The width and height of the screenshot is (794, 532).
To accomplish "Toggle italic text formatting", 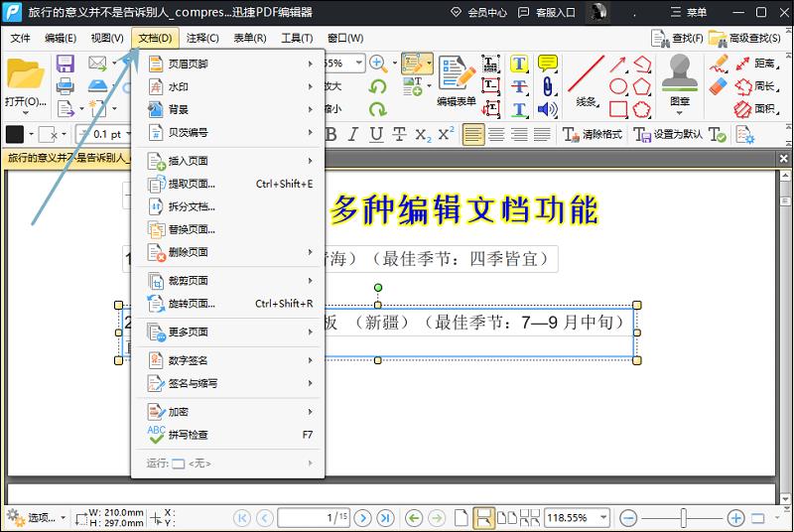I will (354, 134).
